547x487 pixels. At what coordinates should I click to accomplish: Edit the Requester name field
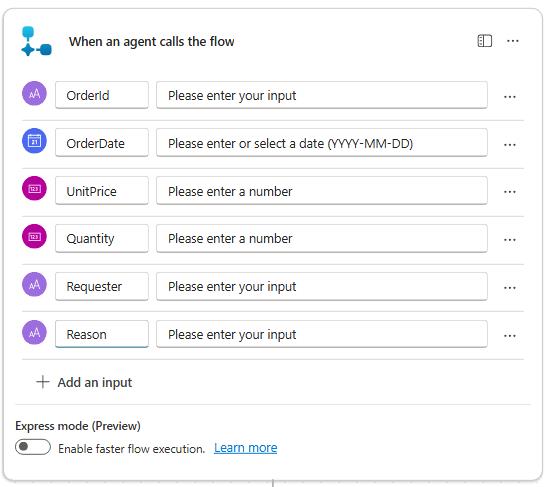[x=102, y=286]
